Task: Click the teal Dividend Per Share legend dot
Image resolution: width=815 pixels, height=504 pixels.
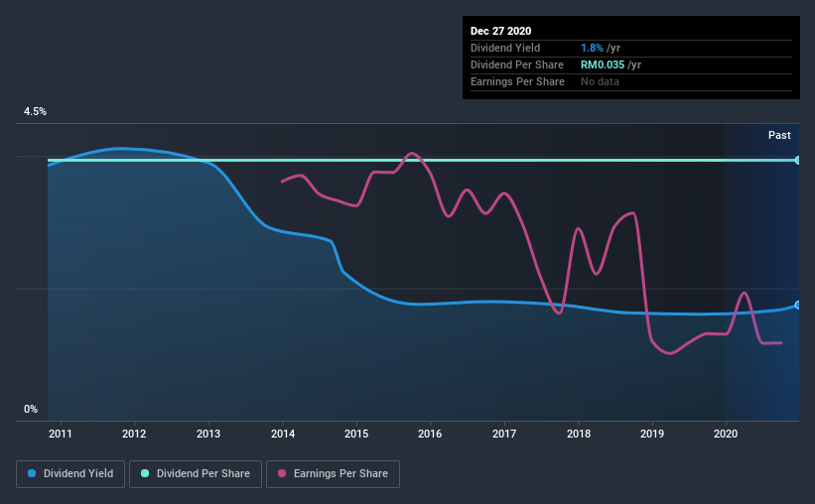Action: coord(145,473)
